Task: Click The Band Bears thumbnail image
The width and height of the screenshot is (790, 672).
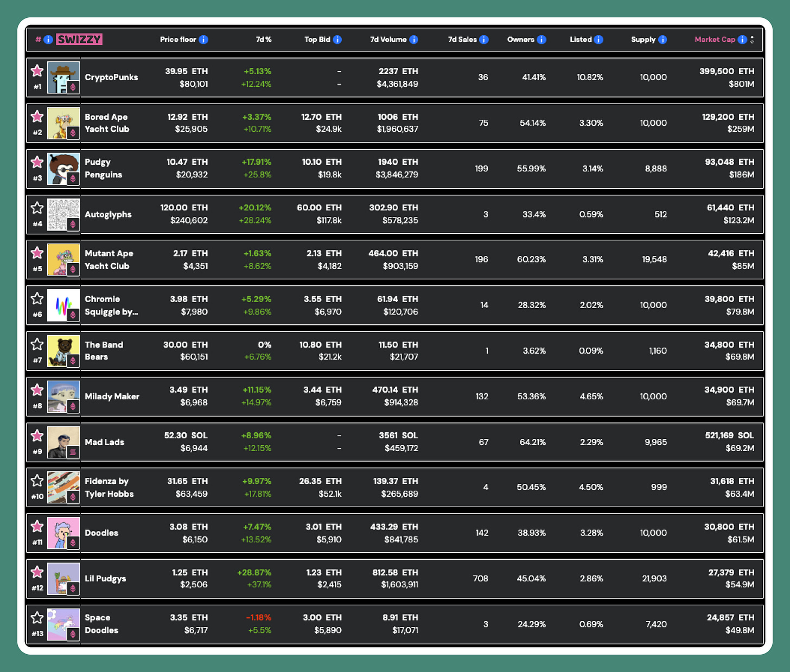Action: click(x=63, y=351)
